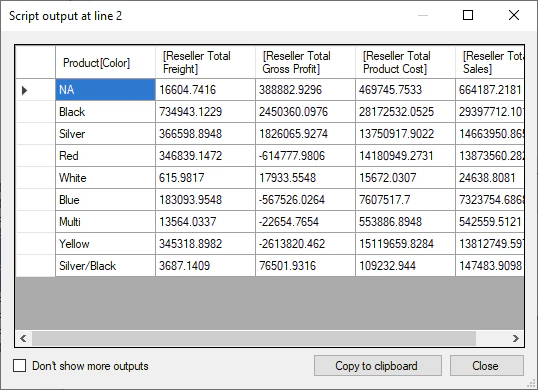Select the Reseller Total Gross Profit header

305,62
